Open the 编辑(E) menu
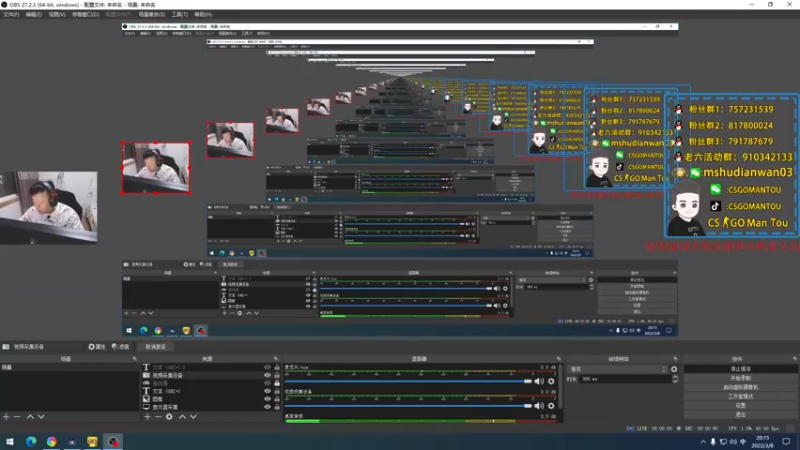Viewport: 800px width, 450px height. point(34,14)
